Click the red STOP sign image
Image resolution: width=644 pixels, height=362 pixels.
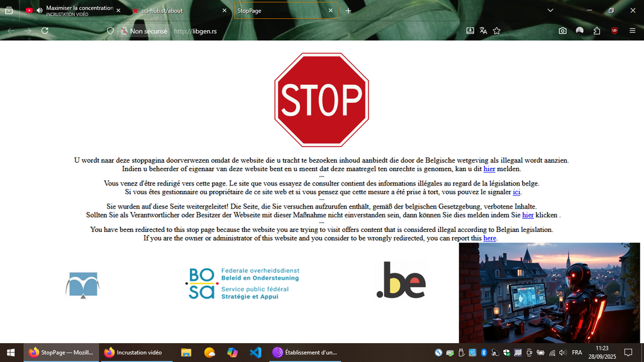click(x=321, y=100)
